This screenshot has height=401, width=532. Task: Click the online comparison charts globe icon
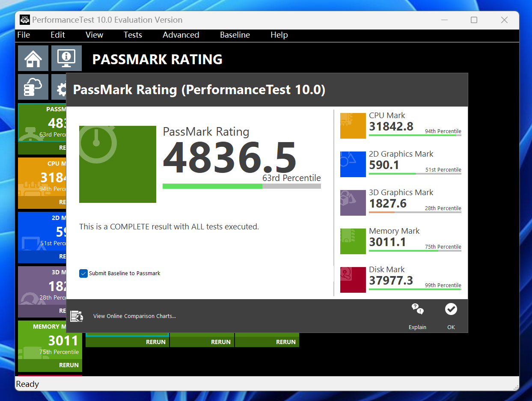coord(77,316)
